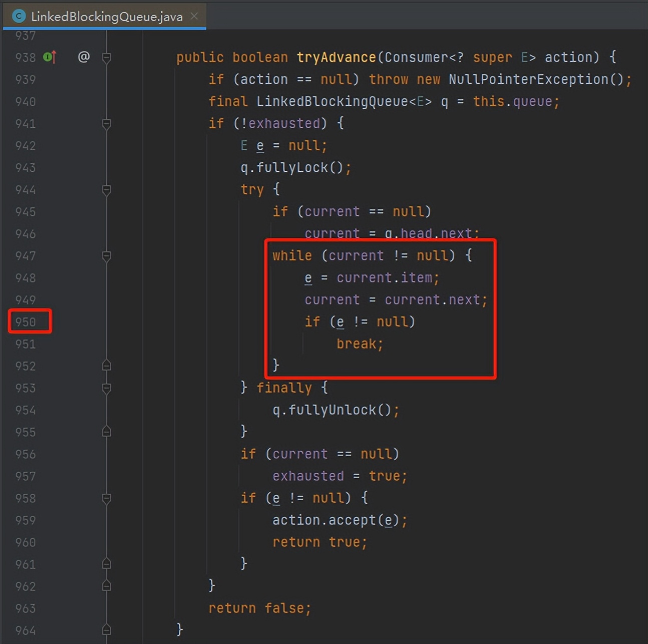The width and height of the screenshot is (648, 644).
Task: Select the LinkedBlockingQueue.java tab
Action: 105,16
